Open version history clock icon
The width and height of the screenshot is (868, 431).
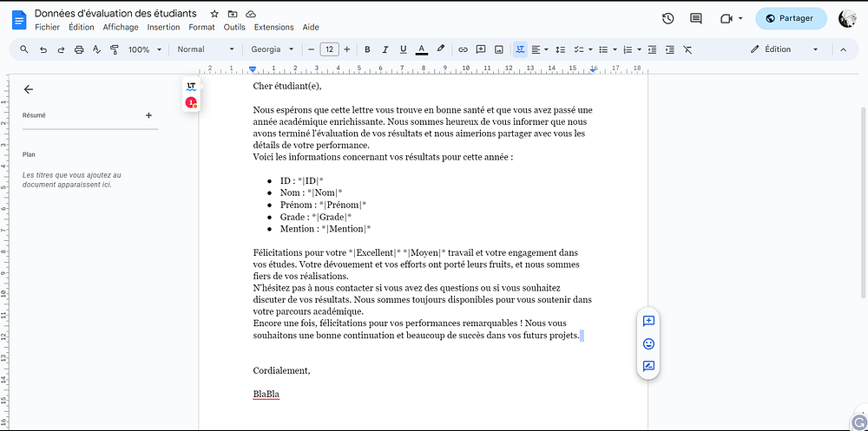668,18
